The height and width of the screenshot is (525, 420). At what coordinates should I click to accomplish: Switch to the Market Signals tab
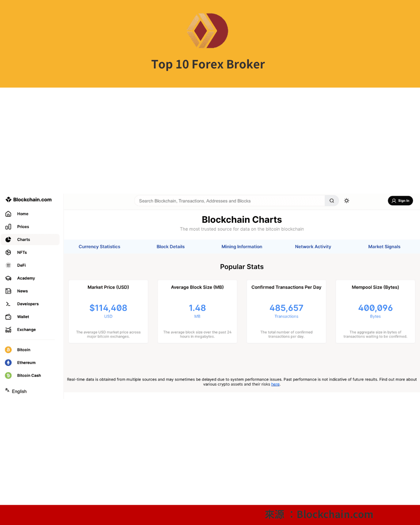384,247
